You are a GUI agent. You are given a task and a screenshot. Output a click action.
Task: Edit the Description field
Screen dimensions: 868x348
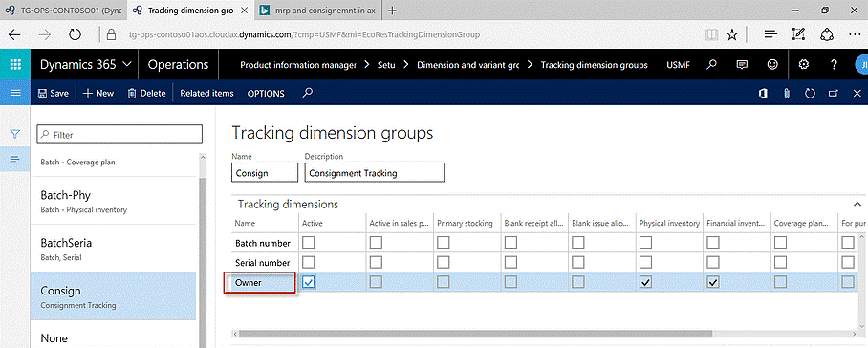(375, 173)
